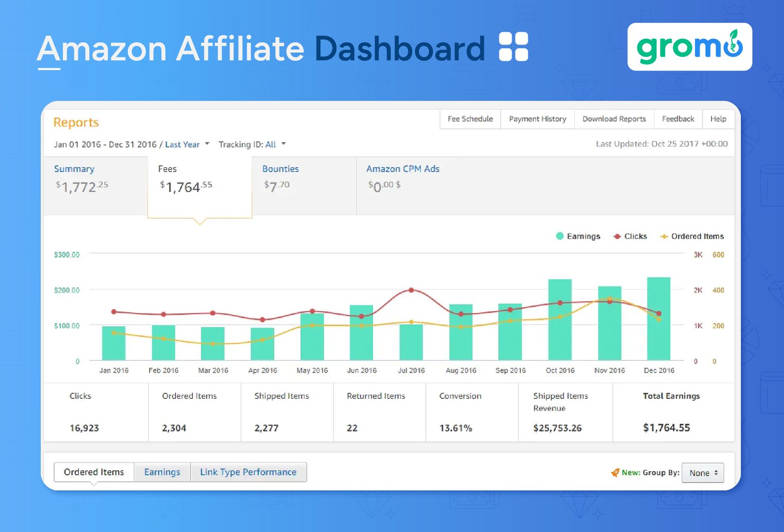Open the Amazon CPM Ads tab
This screenshot has height=532, width=784.
tap(402, 169)
